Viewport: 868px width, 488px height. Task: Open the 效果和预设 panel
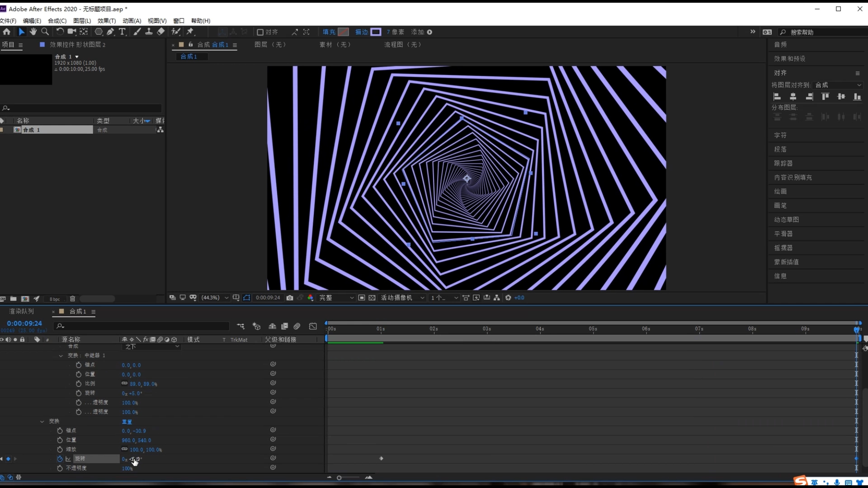[x=789, y=59]
